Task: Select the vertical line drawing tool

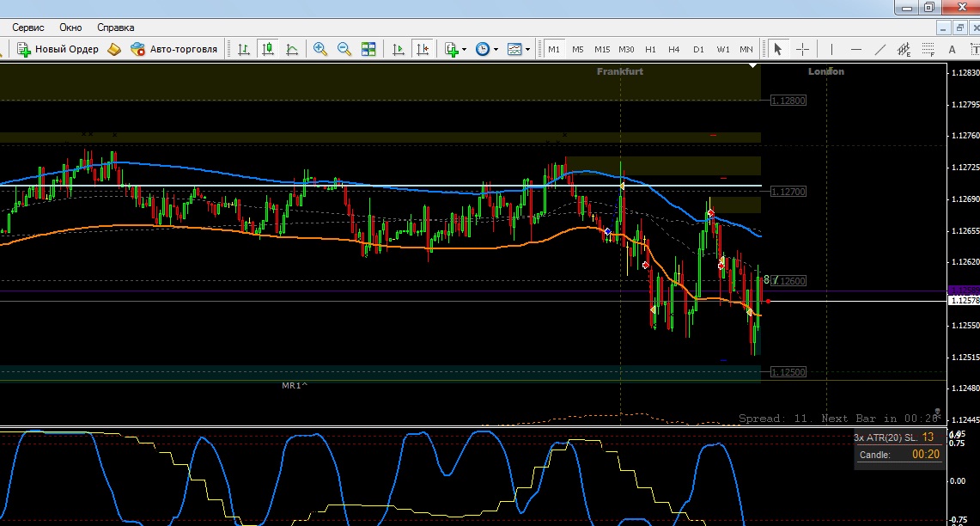Action: point(831,49)
